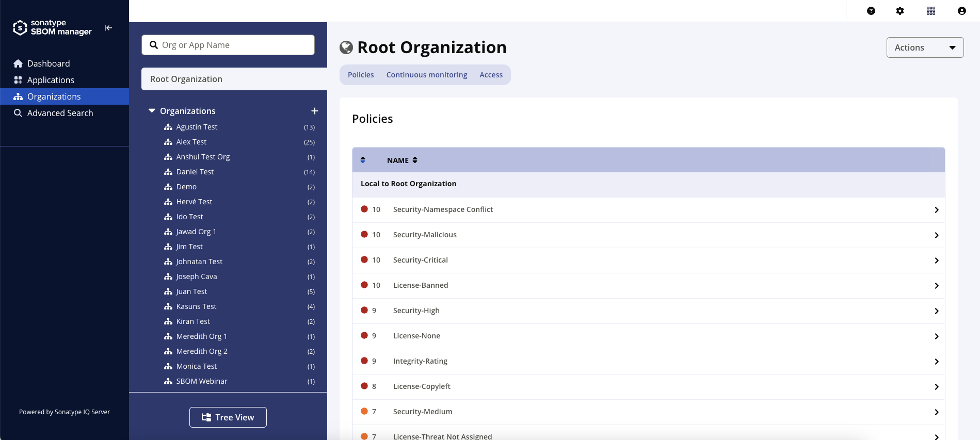Expand the License-None policy chevron

click(936, 336)
